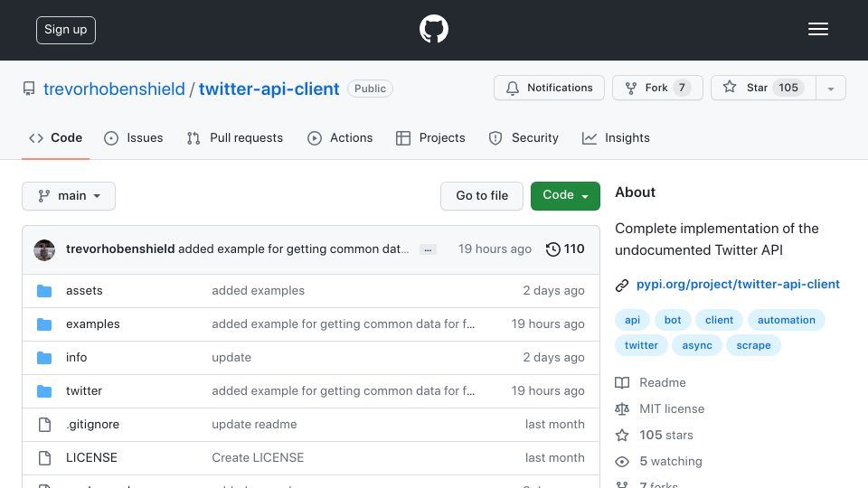Open the trevorhobenshield owner profile link
Image resolution: width=868 pixels, height=488 pixels.
tap(114, 89)
